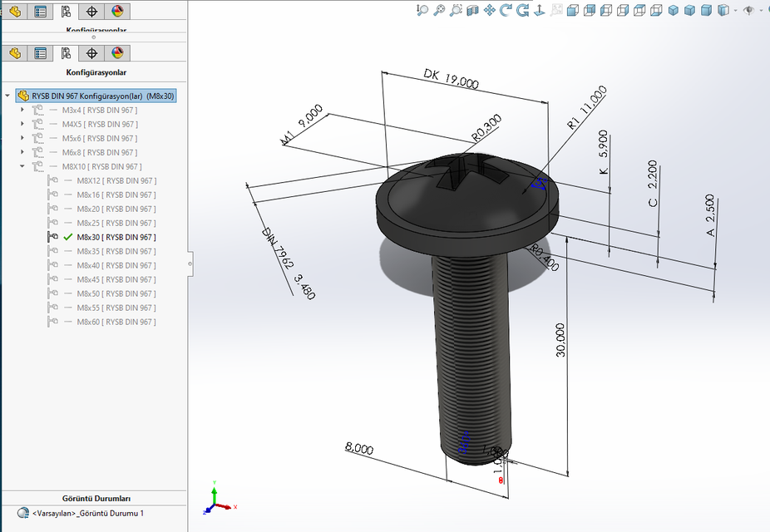Select the Zoom to Fit tool

coord(439,11)
